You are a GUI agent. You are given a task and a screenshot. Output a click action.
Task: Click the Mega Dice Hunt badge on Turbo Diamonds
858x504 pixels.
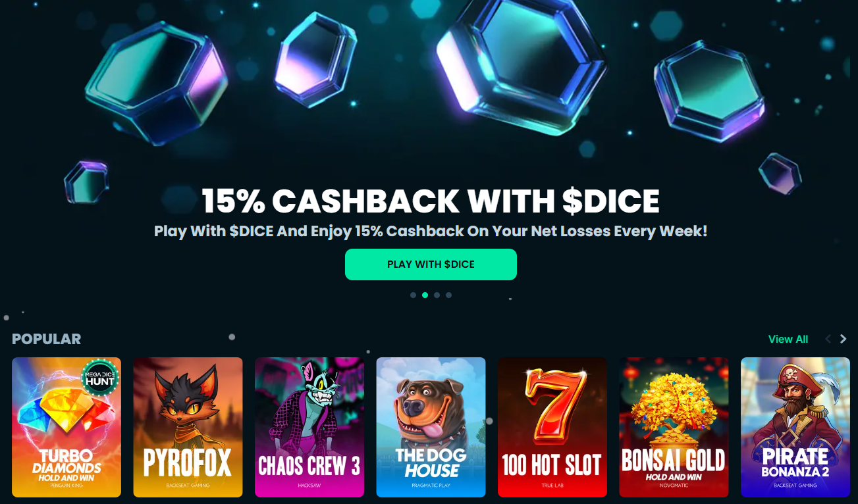pos(99,377)
